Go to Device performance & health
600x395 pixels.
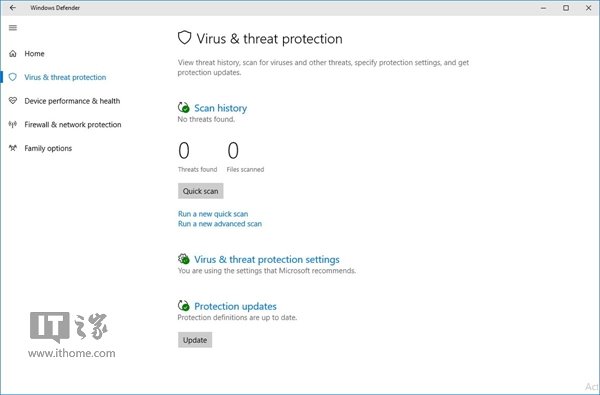[x=72, y=101]
